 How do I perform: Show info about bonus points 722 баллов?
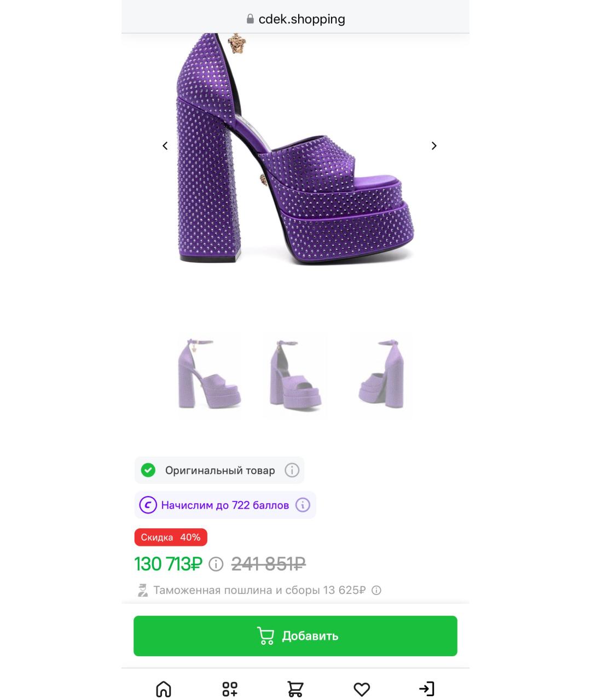(303, 505)
